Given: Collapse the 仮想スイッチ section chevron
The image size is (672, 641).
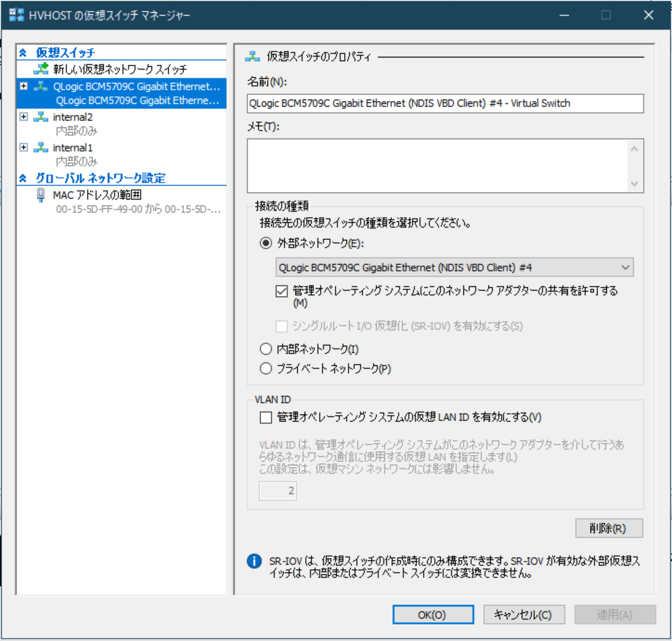Looking at the screenshot, I should [23, 53].
